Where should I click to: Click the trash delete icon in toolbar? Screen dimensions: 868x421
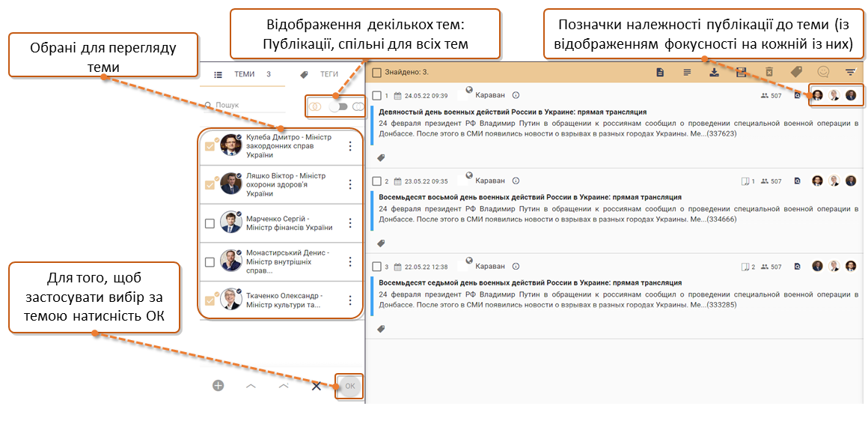tap(769, 72)
